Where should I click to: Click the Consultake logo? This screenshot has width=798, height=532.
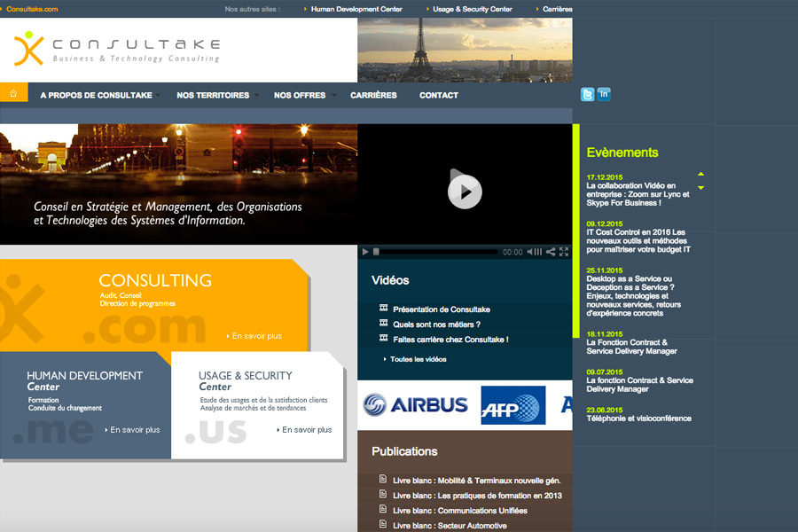click(117, 49)
